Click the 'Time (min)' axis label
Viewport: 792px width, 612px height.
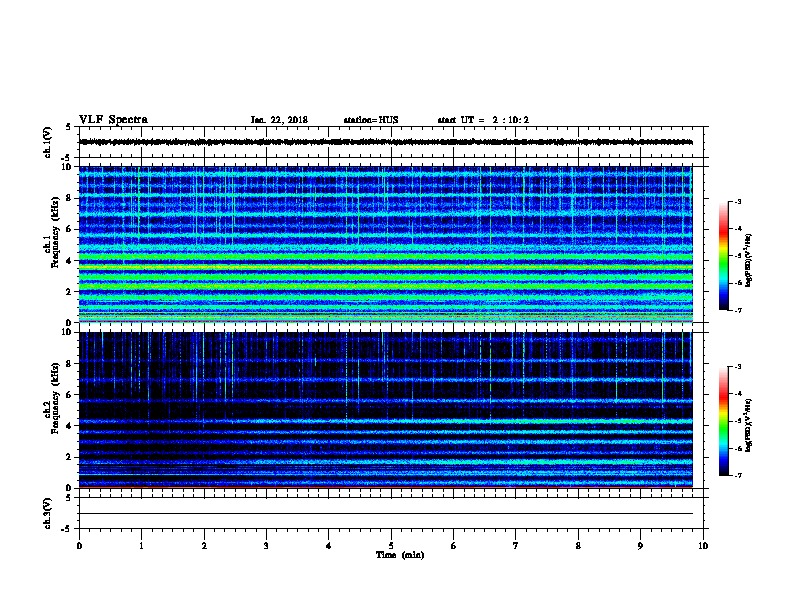pos(400,555)
